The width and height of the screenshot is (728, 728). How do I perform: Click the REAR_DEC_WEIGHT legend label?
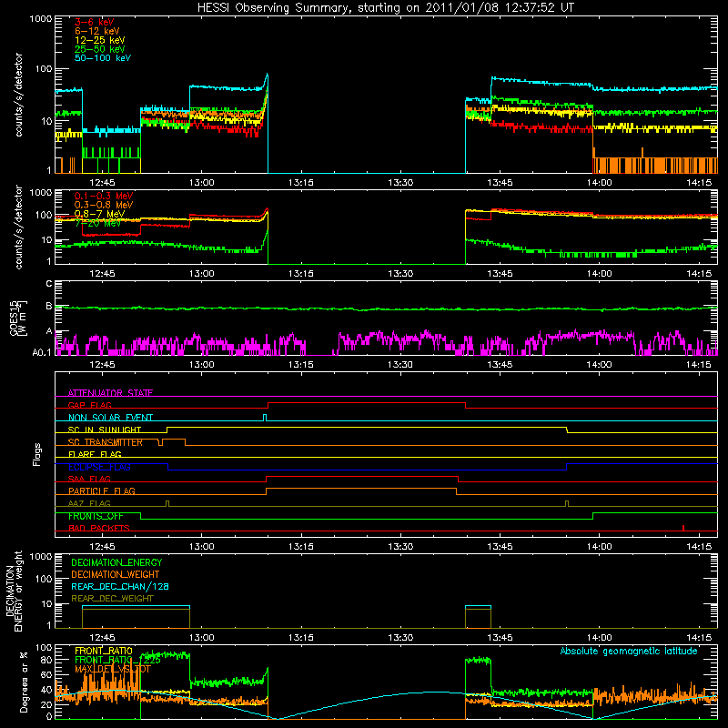pyautogui.click(x=112, y=599)
